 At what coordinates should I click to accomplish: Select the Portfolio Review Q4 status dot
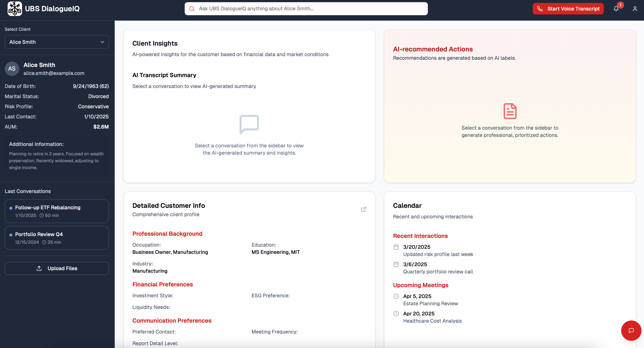[x=11, y=234]
